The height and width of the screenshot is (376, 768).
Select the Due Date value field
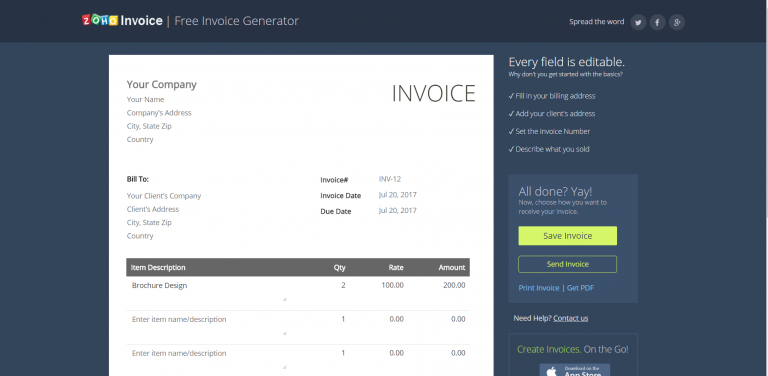[x=398, y=211]
